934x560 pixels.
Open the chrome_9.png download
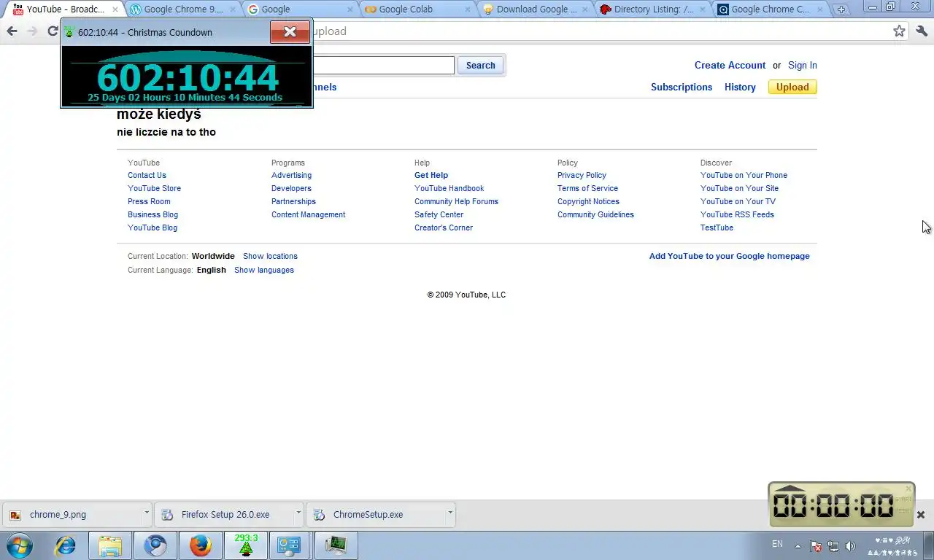pyautogui.click(x=72, y=514)
